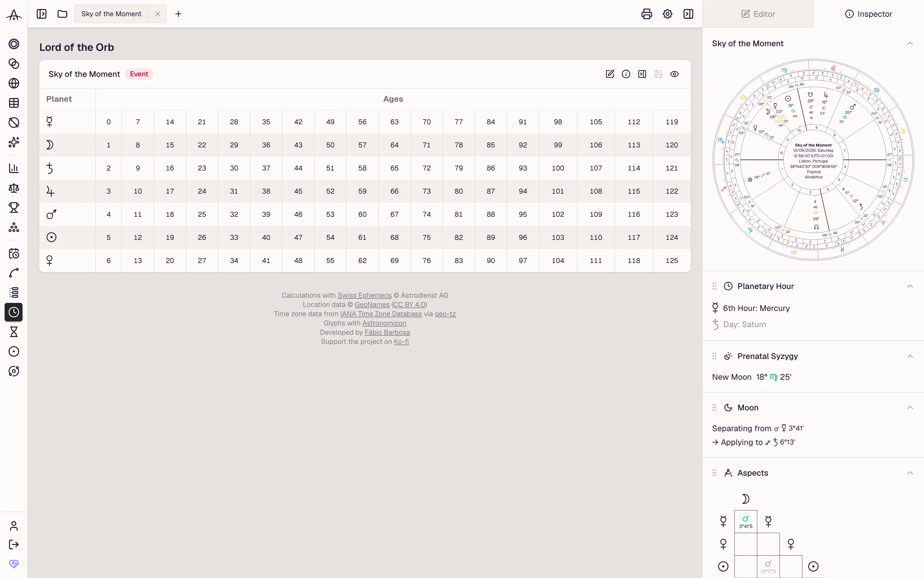Open the settings gear icon

[x=667, y=14]
